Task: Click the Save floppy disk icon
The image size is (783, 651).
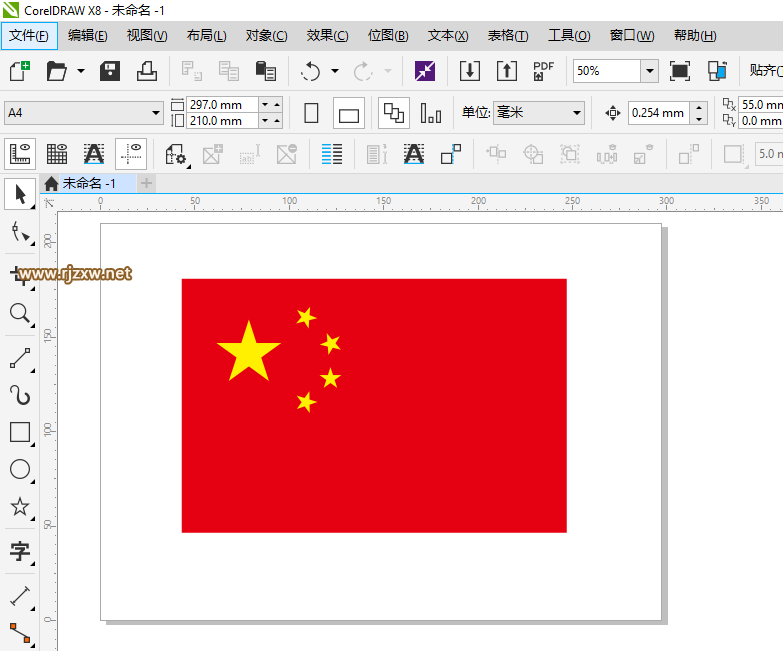Action: tap(110, 71)
